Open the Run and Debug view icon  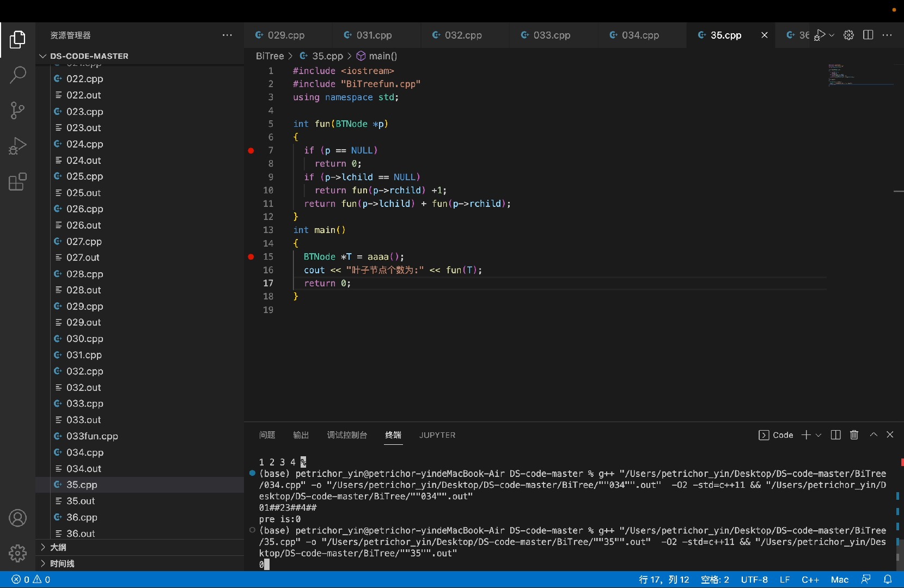(x=17, y=146)
